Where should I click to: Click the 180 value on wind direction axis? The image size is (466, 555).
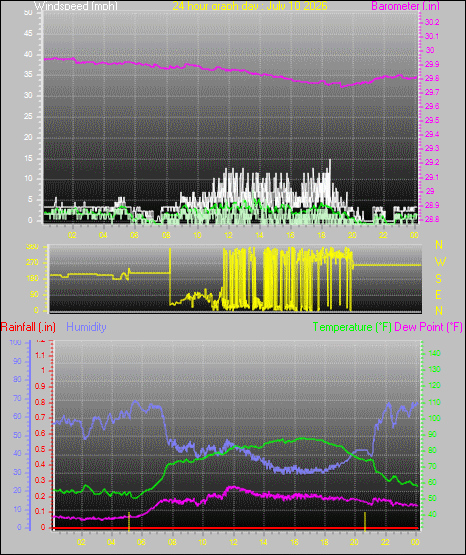click(33, 279)
